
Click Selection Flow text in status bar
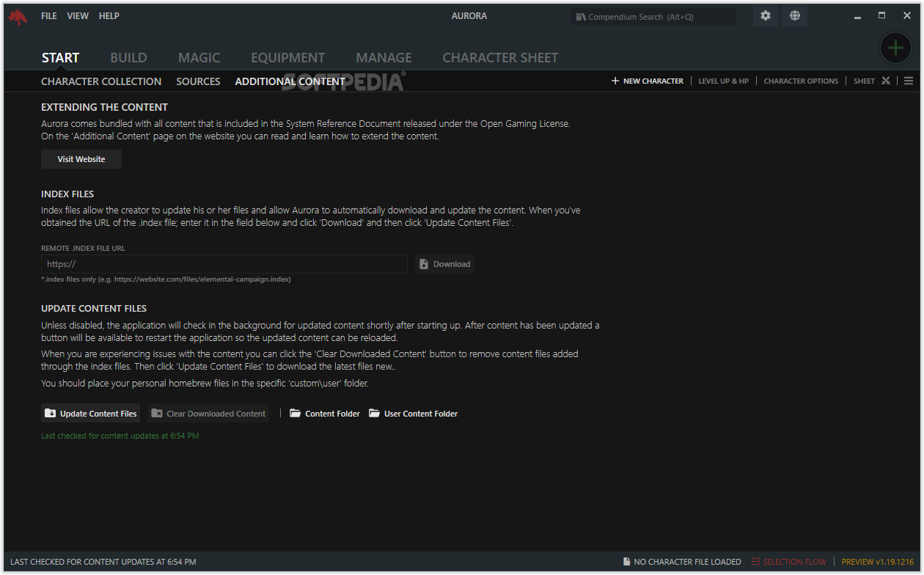coord(794,562)
